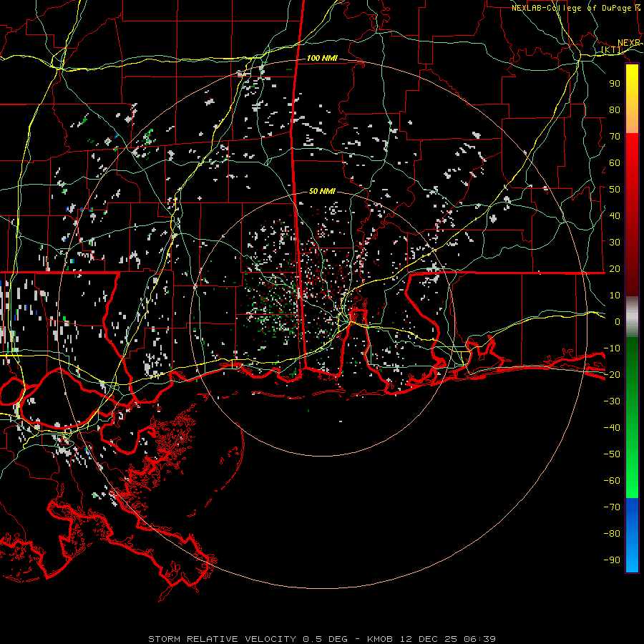Click the 50 value on velocity scale
644x644 pixels.
pos(615,190)
